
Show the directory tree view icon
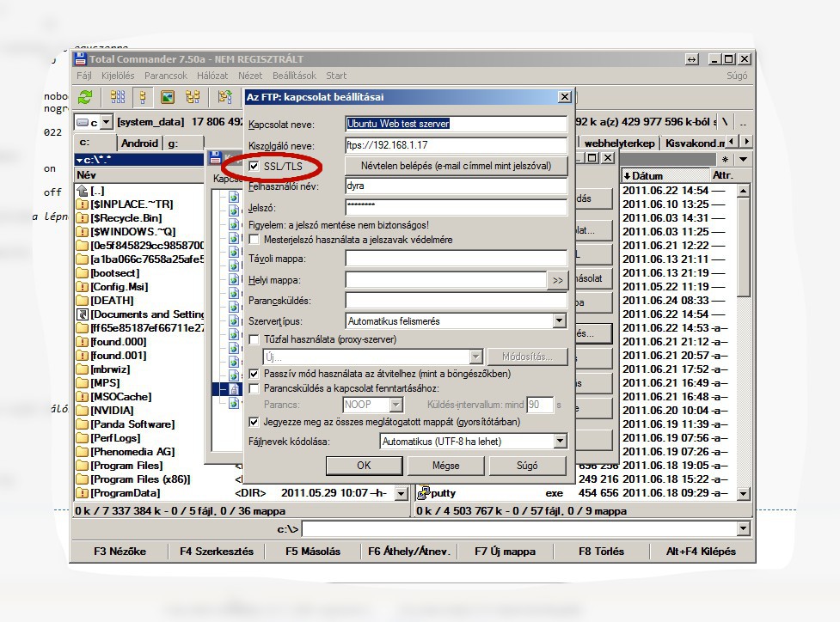tap(193, 97)
